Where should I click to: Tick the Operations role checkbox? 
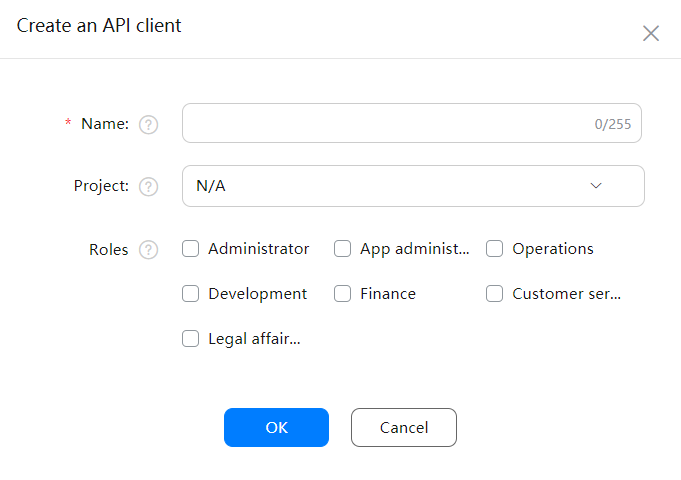coord(495,249)
